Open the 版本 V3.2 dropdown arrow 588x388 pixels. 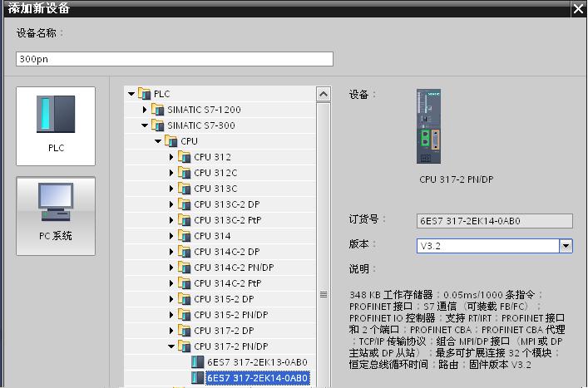point(566,246)
